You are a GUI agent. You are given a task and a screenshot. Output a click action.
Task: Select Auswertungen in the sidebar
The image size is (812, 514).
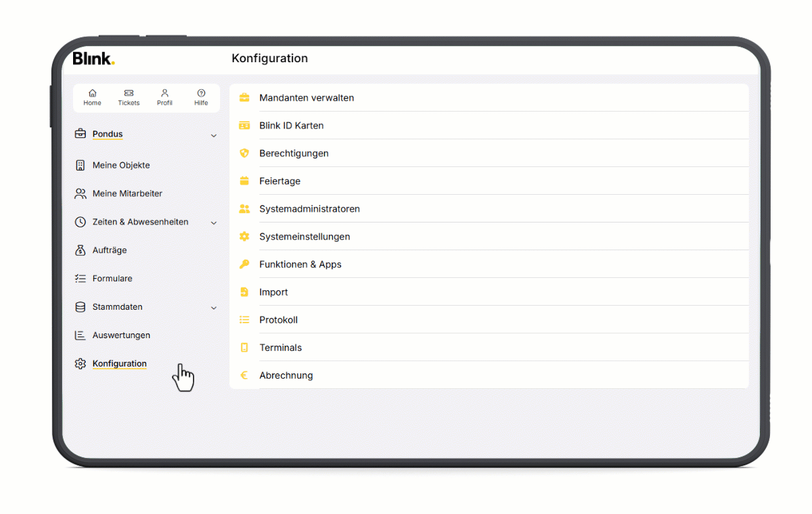121,335
